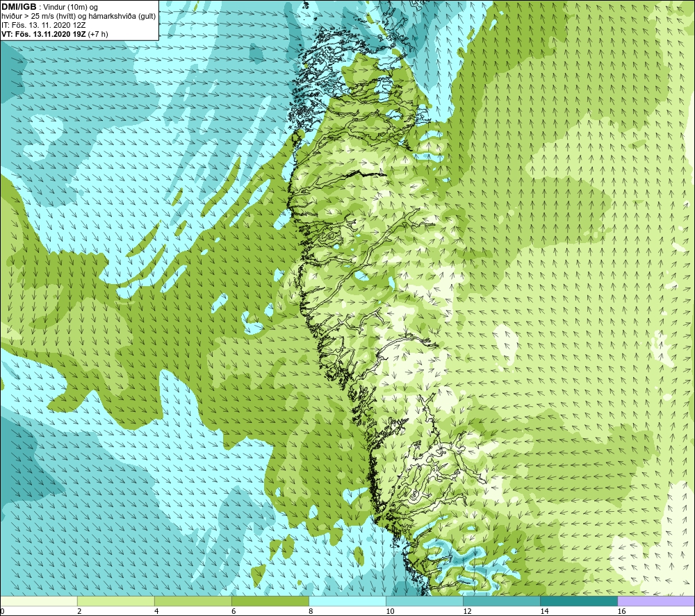
Task: Click the 8–10 m/s light cyan legend swatch
Action: coord(347,601)
